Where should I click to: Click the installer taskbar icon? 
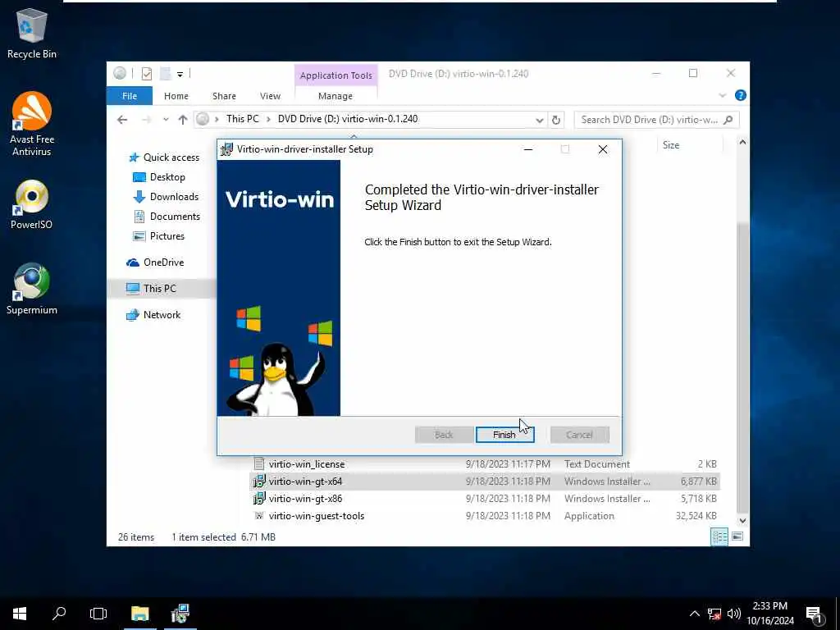point(180,614)
